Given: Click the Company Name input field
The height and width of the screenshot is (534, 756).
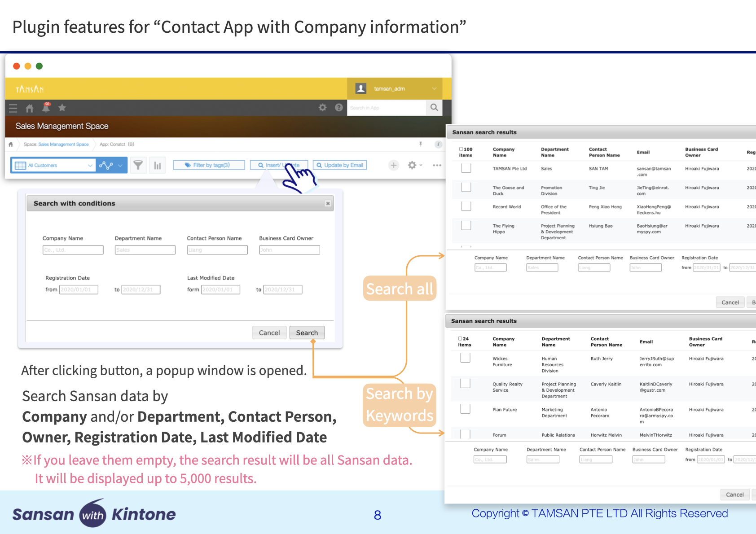Looking at the screenshot, I should pos(73,249).
